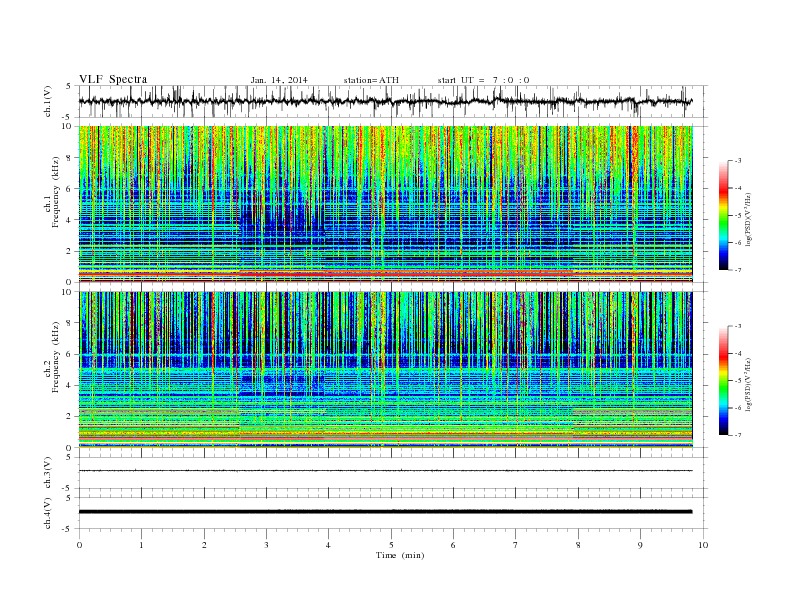Click the station=ATH label
This screenshot has width=792, height=612.
[x=371, y=80]
